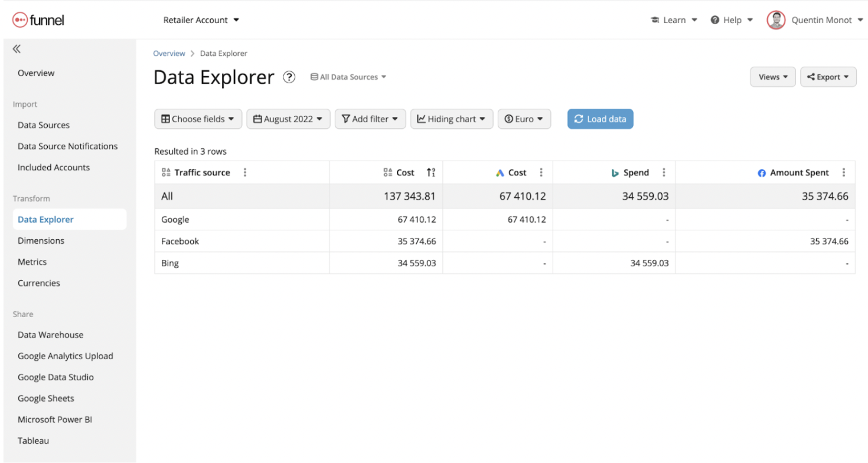Click the Funnel logo in the top left
This screenshot has height=463, width=868.
click(38, 19)
